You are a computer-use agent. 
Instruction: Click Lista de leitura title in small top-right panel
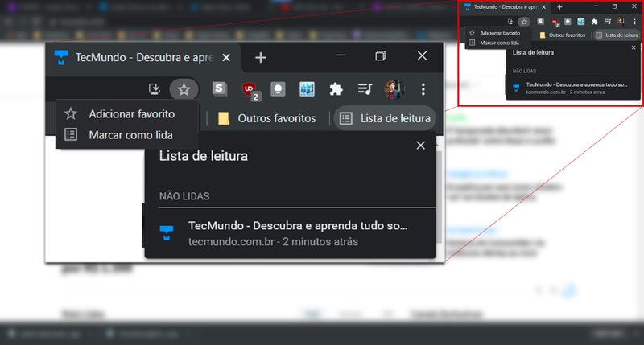click(x=533, y=52)
